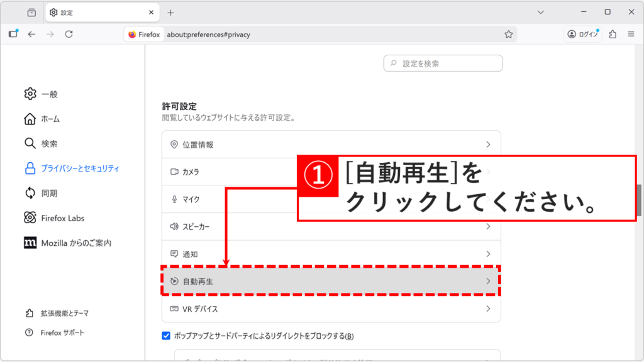Click the bookmark star in the address bar

click(x=508, y=35)
